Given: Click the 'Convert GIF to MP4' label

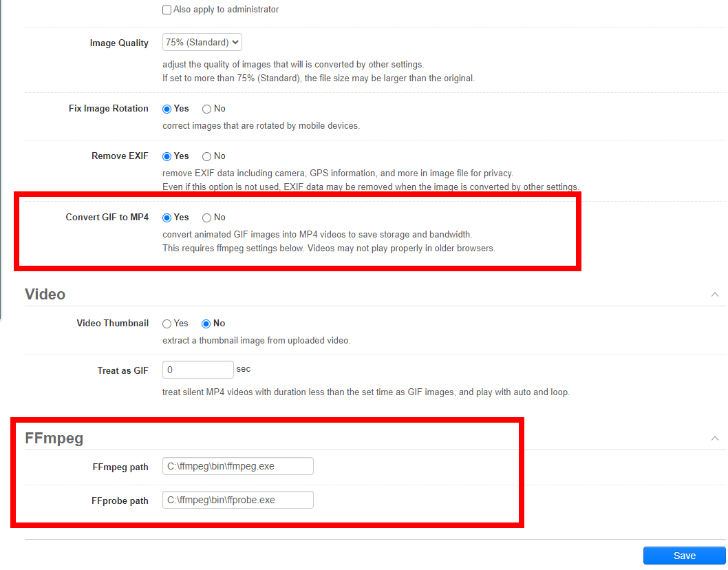Looking at the screenshot, I should pos(107,218).
